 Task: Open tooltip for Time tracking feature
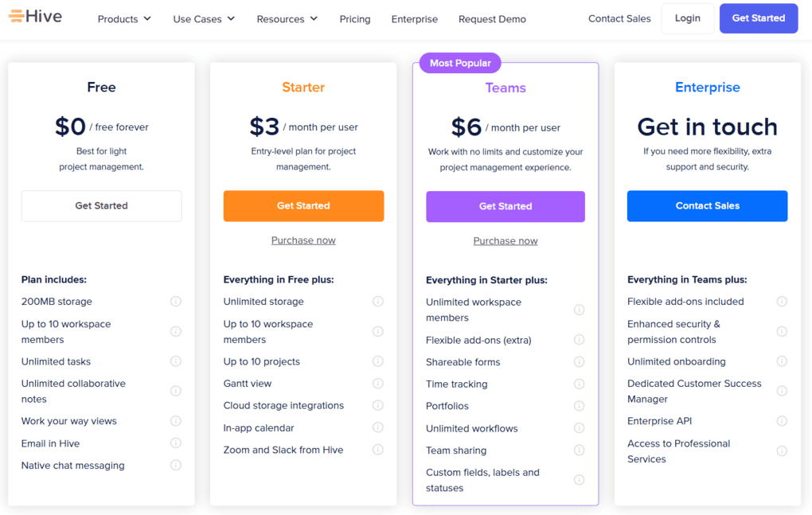579,384
